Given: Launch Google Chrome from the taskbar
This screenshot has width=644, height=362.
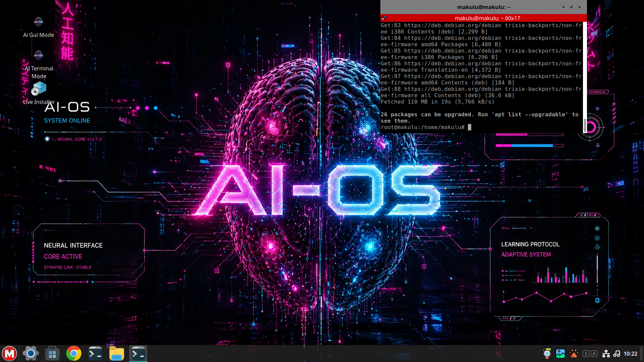Looking at the screenshot, I should point(74,354).
